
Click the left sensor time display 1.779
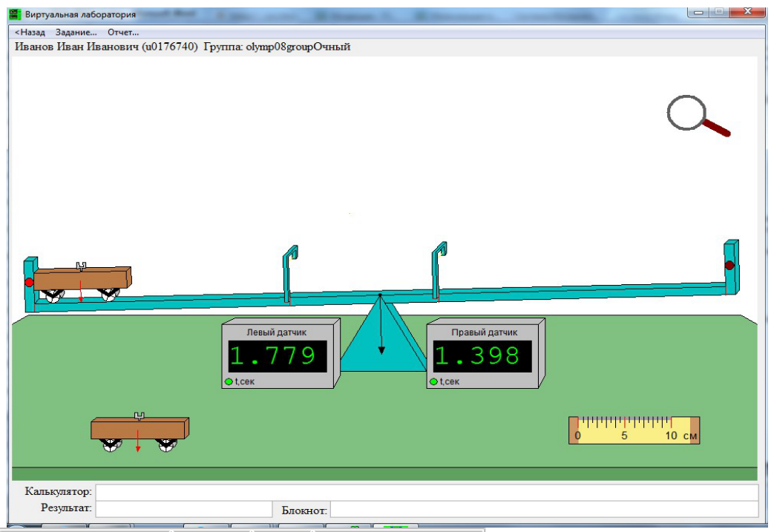pyautogui.click(x=278, y=356)
